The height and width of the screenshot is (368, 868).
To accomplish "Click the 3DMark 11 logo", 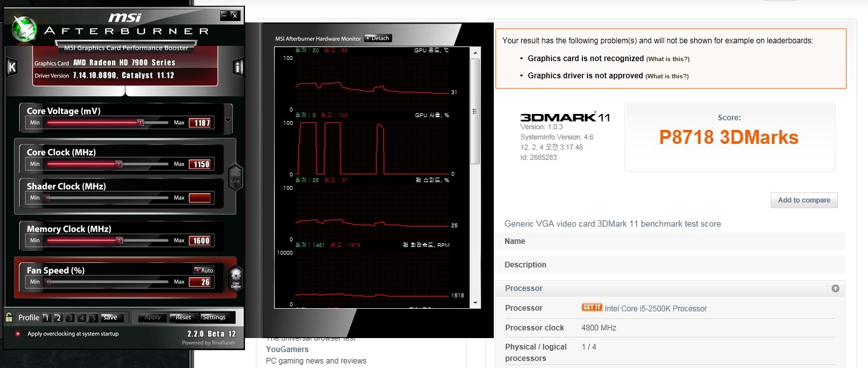I will pyautogui.click(x=565, y=117).
